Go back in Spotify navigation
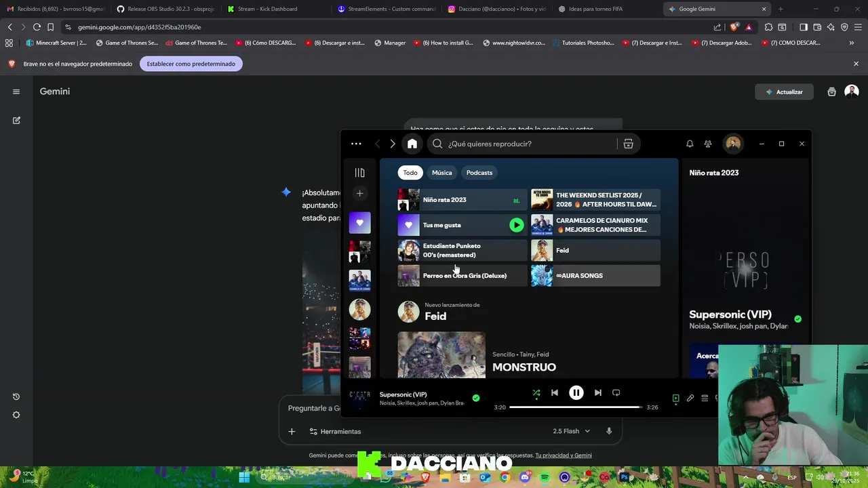This screenshot has width=868, height=488. (377, 144)
